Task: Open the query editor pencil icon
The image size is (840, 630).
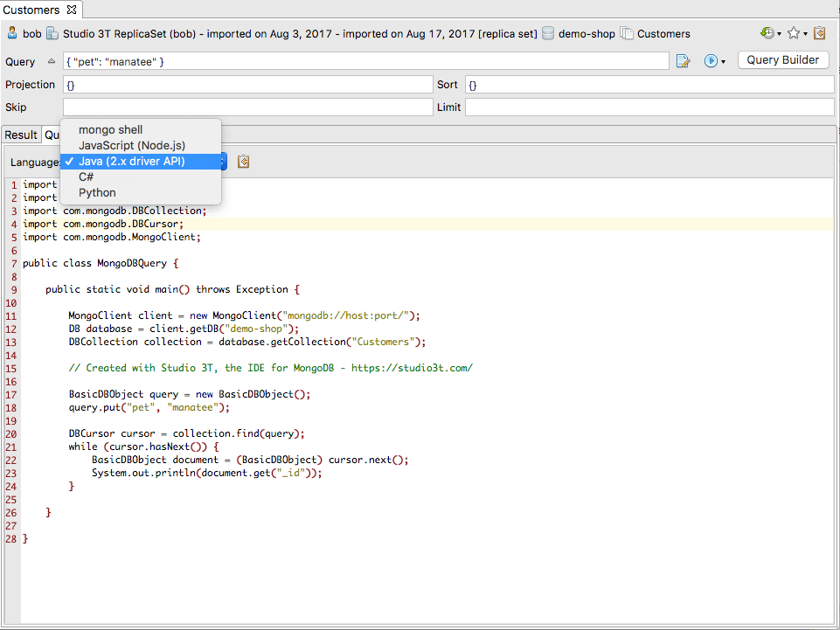Action: [684, 61]
